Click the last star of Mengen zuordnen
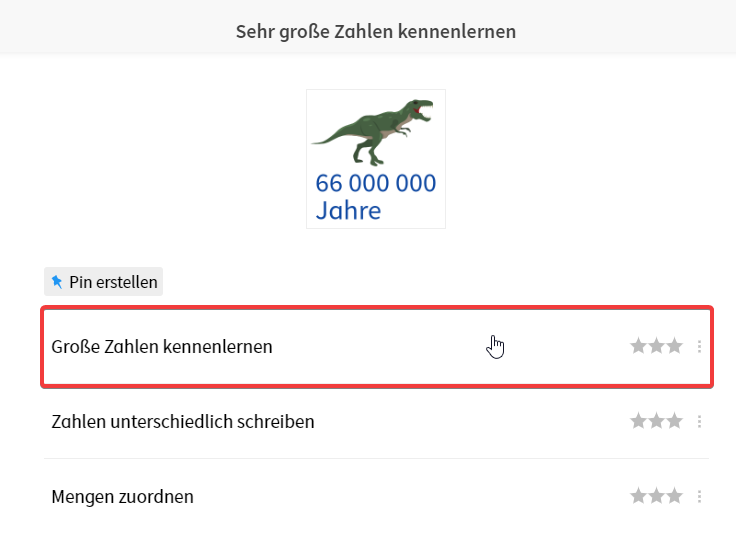Viewport: 736px width, 533px height. click(674, 496)
